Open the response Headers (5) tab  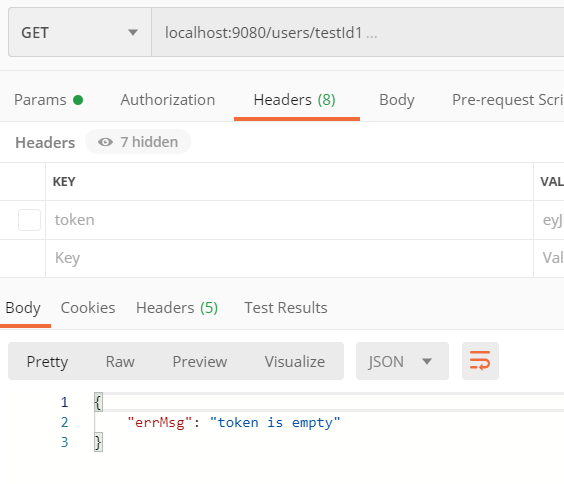[177, 308]
